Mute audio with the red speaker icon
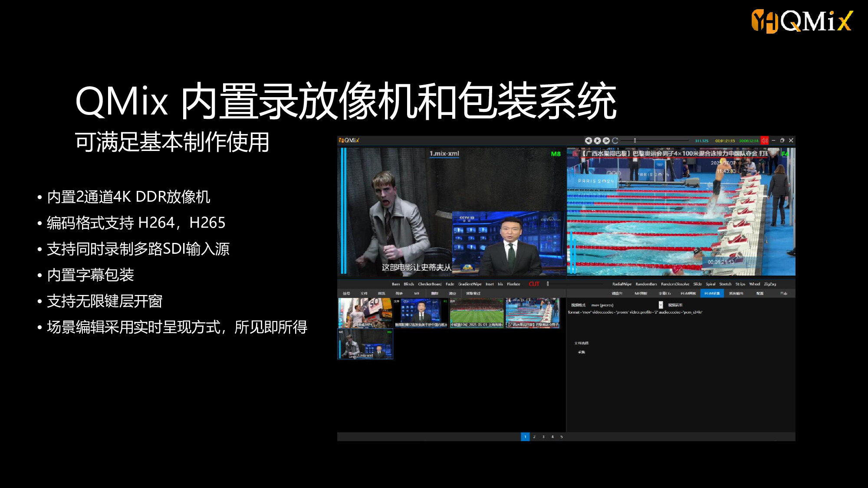The image size is (868, 488). (x=765, y=141)
